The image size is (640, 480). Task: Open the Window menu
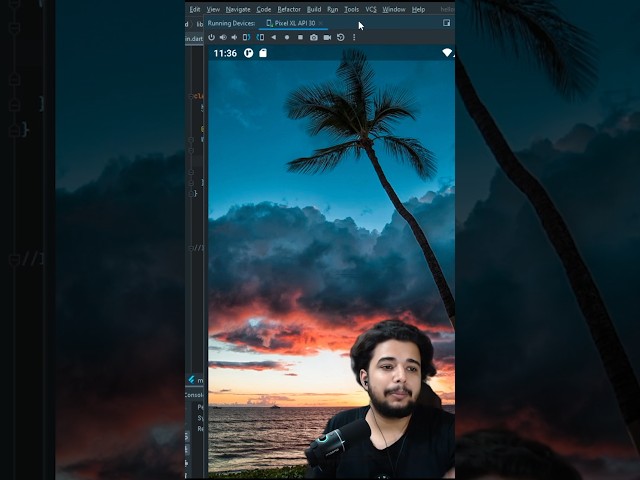click(393, 9)
